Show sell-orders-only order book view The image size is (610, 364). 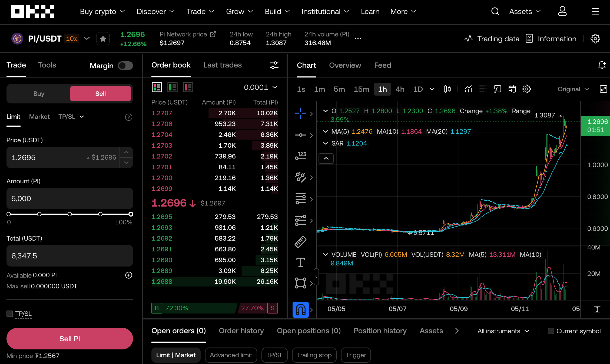point(188,87)
